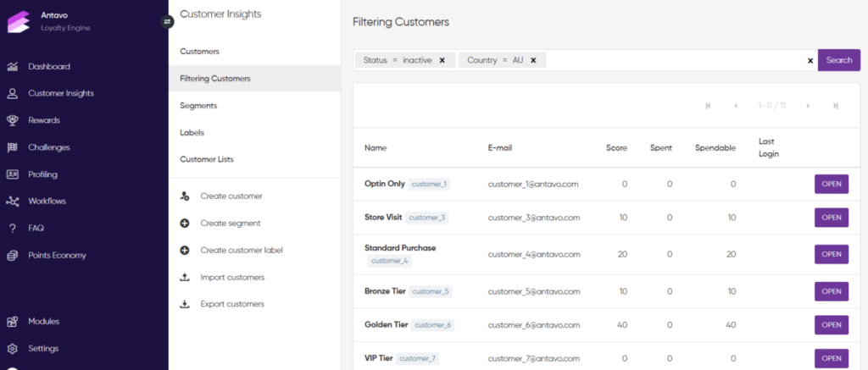Click the Workflows nodes icon
Screen dimensions: 868x370
tap(12, 202)
